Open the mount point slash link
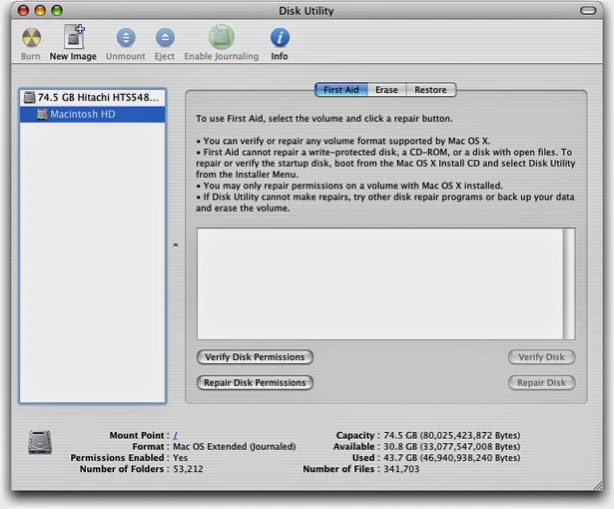Image resolution: width=614 pixels, height=509 pixels. (x=175, y=435)
